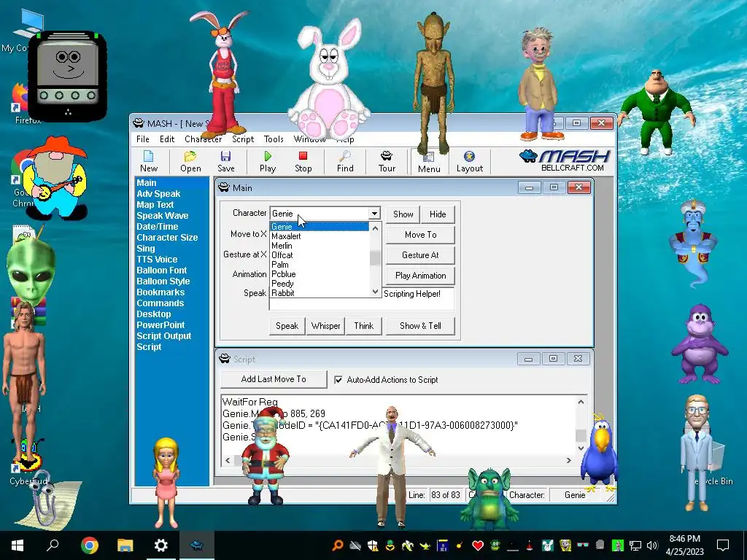Click the Firefox desktop icon
The width and height of the screenshot is (747, 560).
tap(21, 104)
